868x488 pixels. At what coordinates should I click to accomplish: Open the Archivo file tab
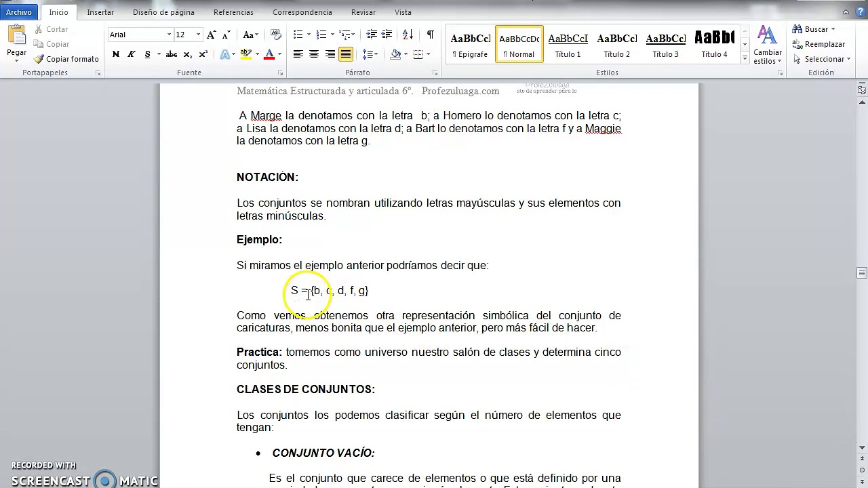point(19,12)
